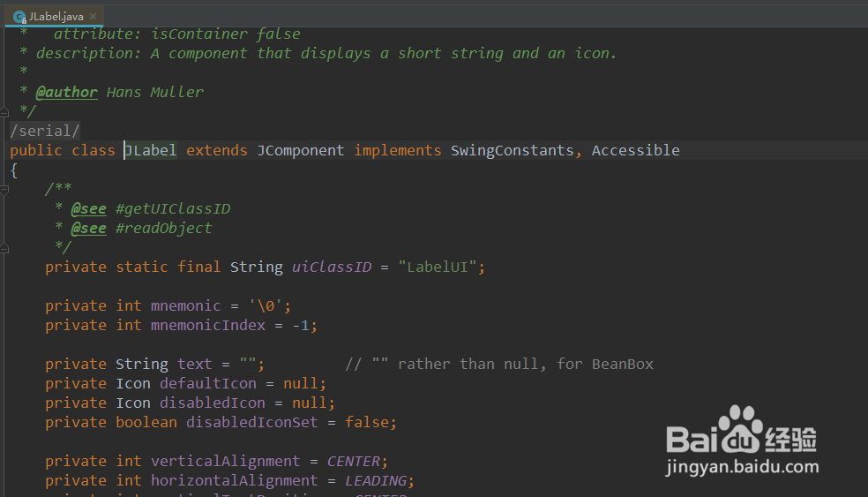Click the @see tag before #readObject

click(x=88, y=229)
